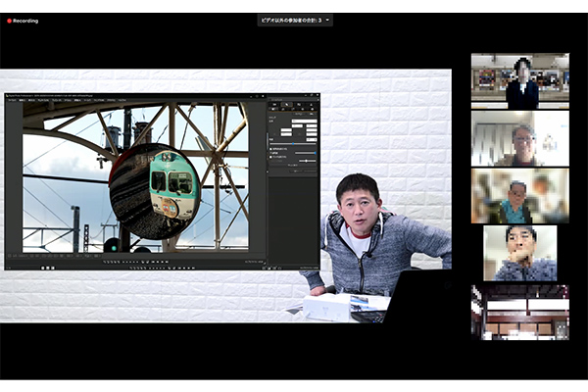This screenshot has height=392, width=588.
Task: Select the second participant video with glasses
Action: [x=519, y=138]
